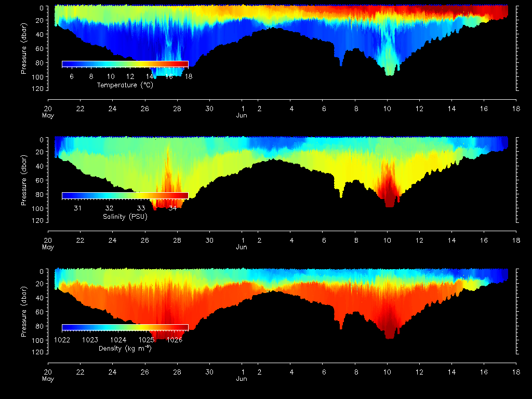Image resolution: width=532 pixels, height=399 pixels.
Task: Click the Pressure axis title of temperature plot
Action: point(23,52)
